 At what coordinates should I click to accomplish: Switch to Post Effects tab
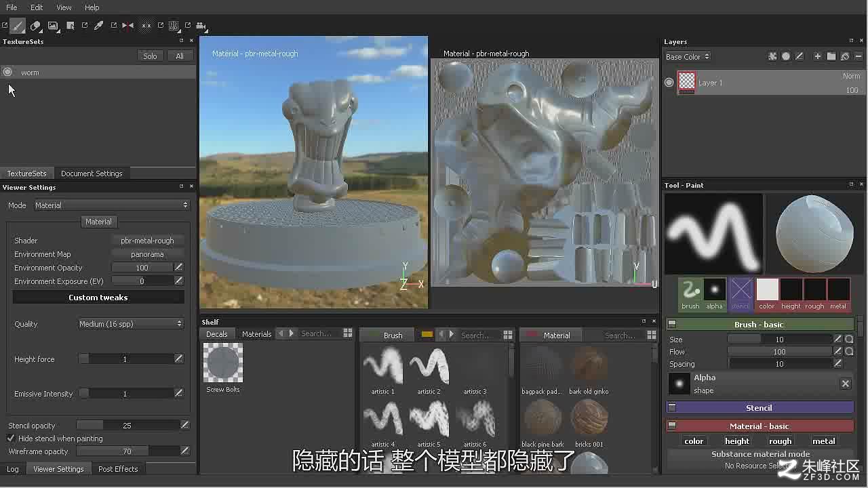[x=118, y=469]
